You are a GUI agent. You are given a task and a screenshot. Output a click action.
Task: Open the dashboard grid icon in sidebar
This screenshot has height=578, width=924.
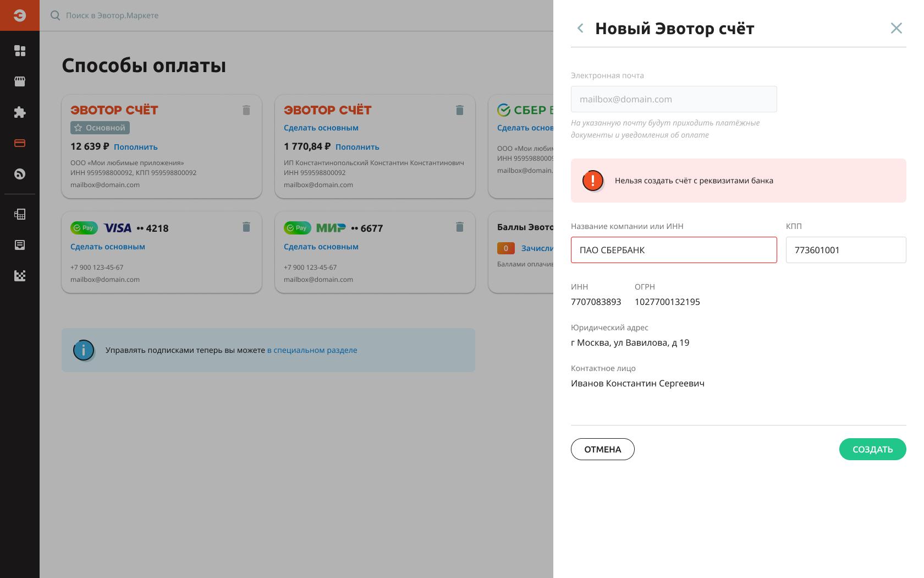pyautogui.click(x=20, y=51)
